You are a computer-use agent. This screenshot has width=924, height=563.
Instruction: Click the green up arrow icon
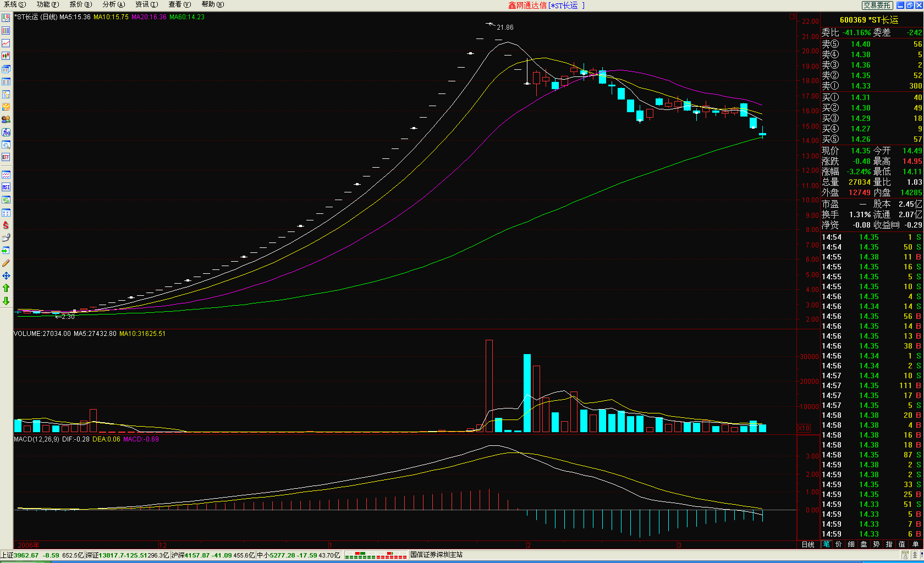[x=6, y=288]
